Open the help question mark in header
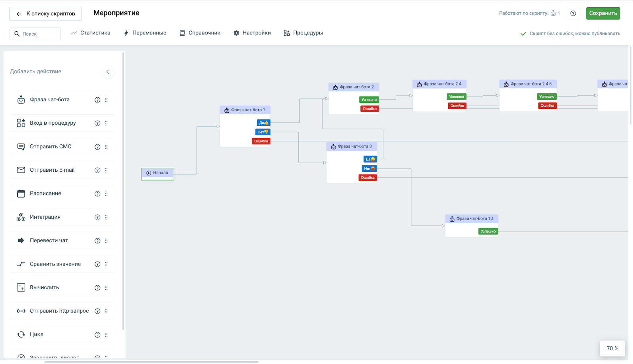This screenshot has width=633, height=364. pyautogui.click(x=573, y=13)
